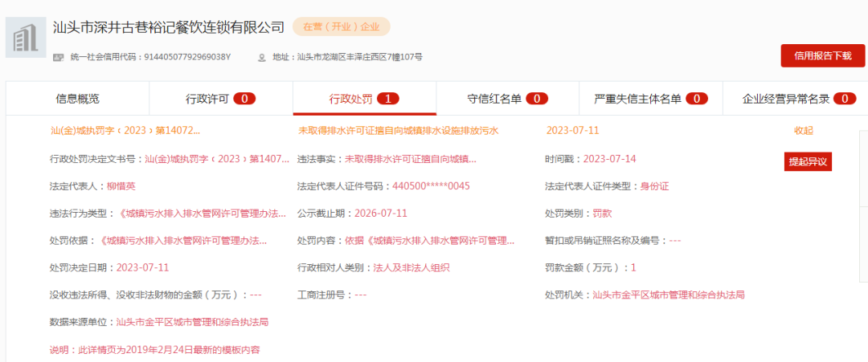This screenshot has height=362, width=868.
Task: Click the 在营（开业）企业 status badge
Action: (341, 26)
